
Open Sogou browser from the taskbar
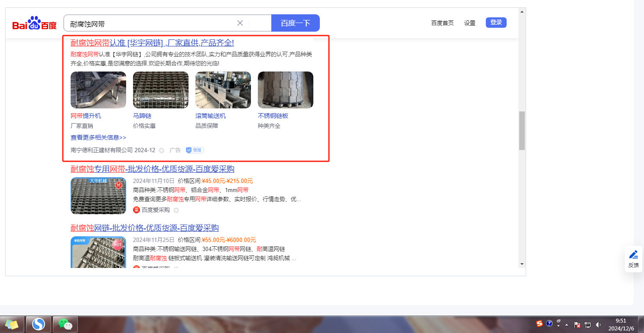39,324
